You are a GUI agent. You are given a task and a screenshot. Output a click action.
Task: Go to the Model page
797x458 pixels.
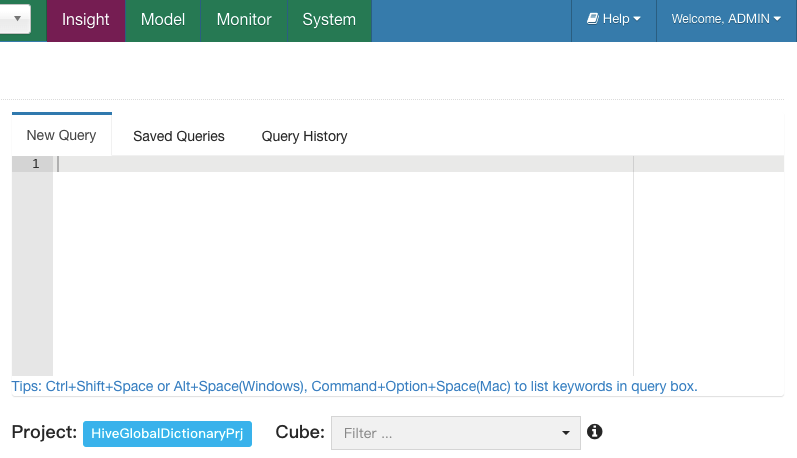[163, 19]
